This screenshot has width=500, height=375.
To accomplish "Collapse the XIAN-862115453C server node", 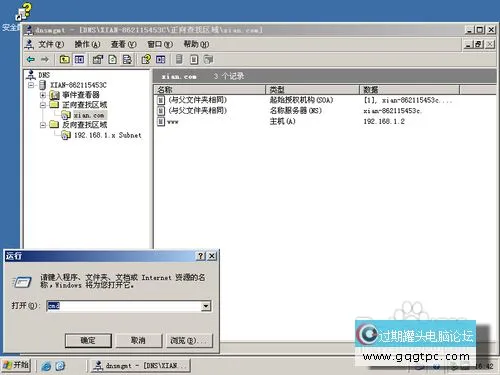I will [31, 85].
